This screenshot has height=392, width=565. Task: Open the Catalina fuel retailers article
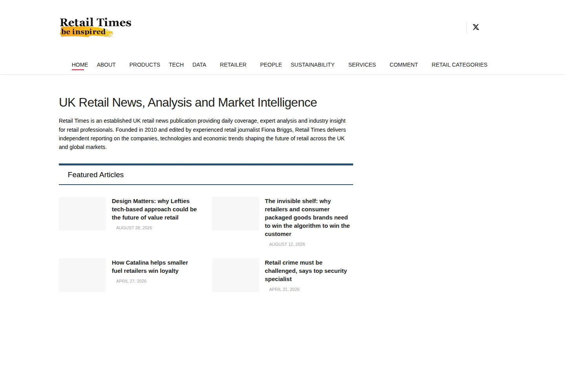coord(150,267)
